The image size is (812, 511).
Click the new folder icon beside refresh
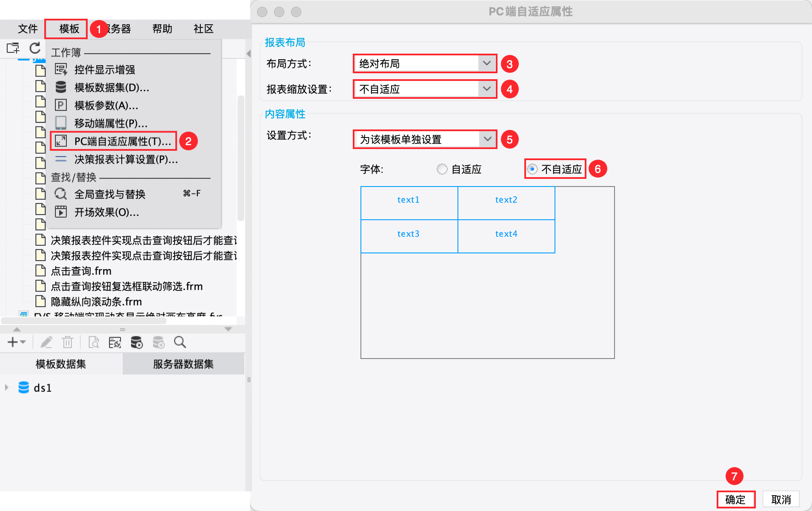click(13, 48)
